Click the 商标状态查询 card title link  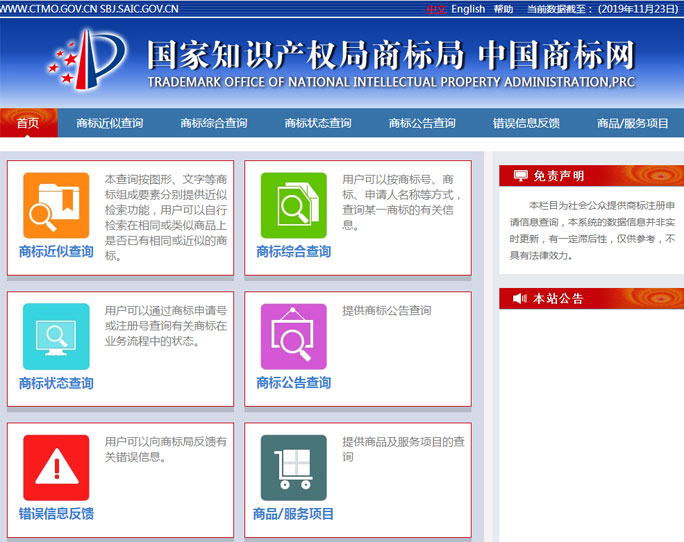(56, 383)
